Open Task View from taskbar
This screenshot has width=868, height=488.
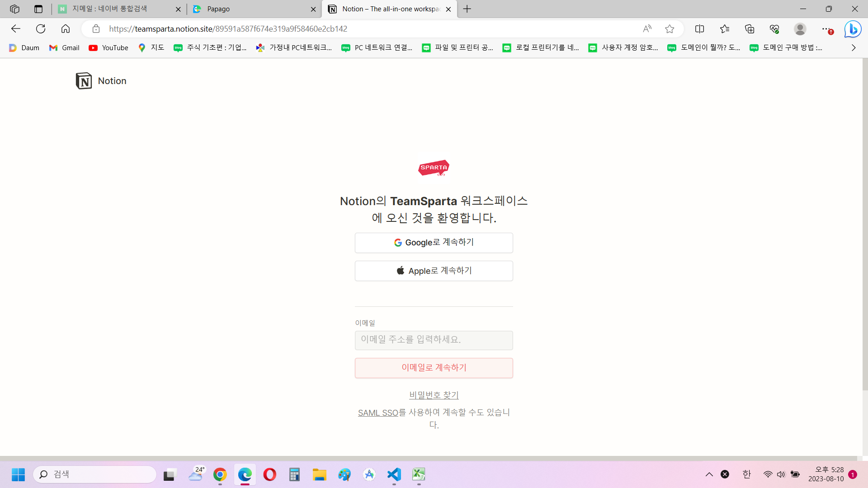[x=169, y=474]
